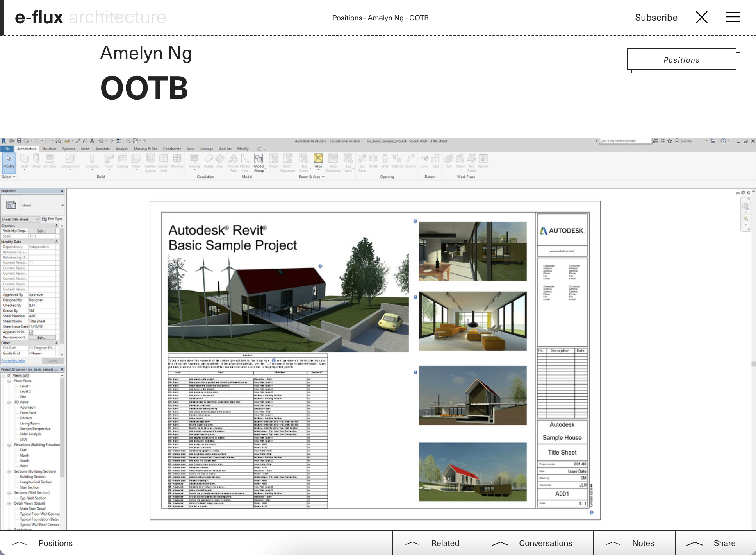Click the Sheet Number value A001
Screen dimensions: 756x555
[43, 316]
